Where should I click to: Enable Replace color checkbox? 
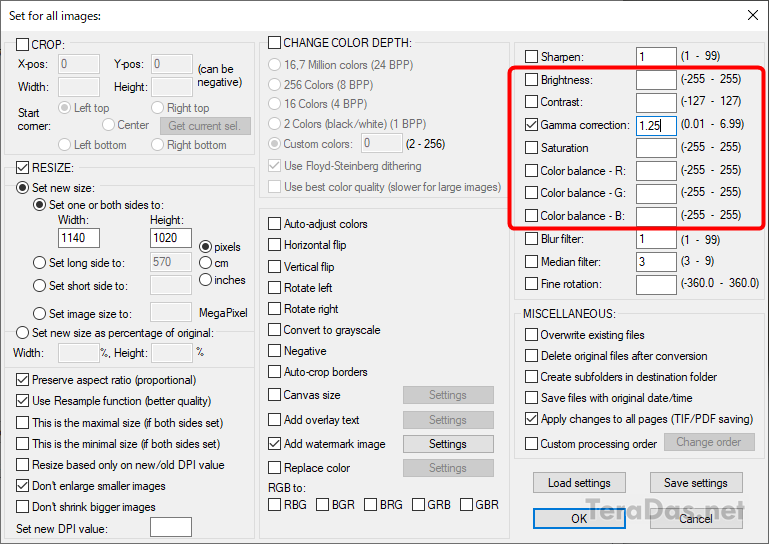tap(274, 467)
